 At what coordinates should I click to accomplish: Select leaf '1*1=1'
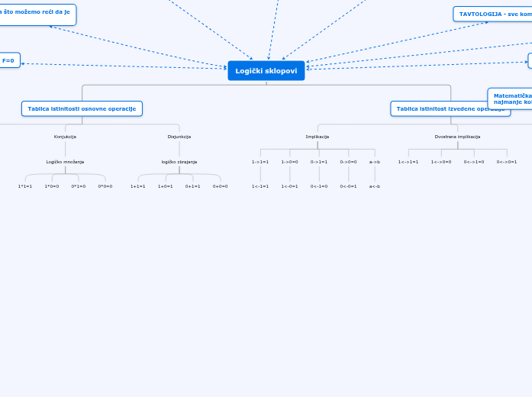[25, 186]
